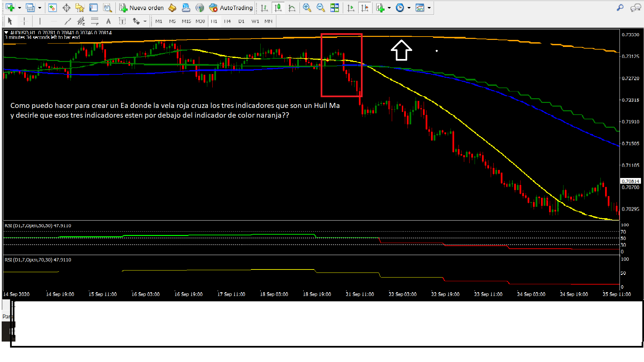
Task: Open the search magnifier at top right
Action: [x=620, y=8]
